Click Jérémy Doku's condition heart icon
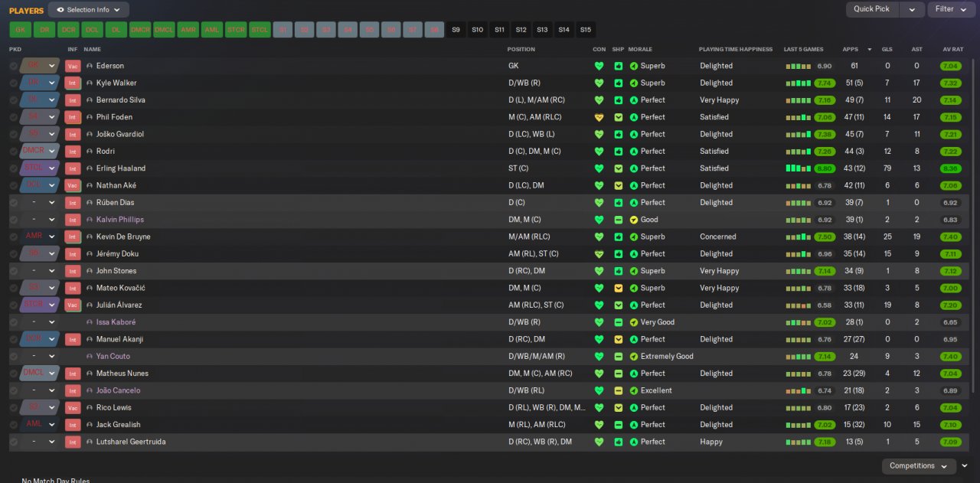Viewport: 980px width, 483px height. 599,253
